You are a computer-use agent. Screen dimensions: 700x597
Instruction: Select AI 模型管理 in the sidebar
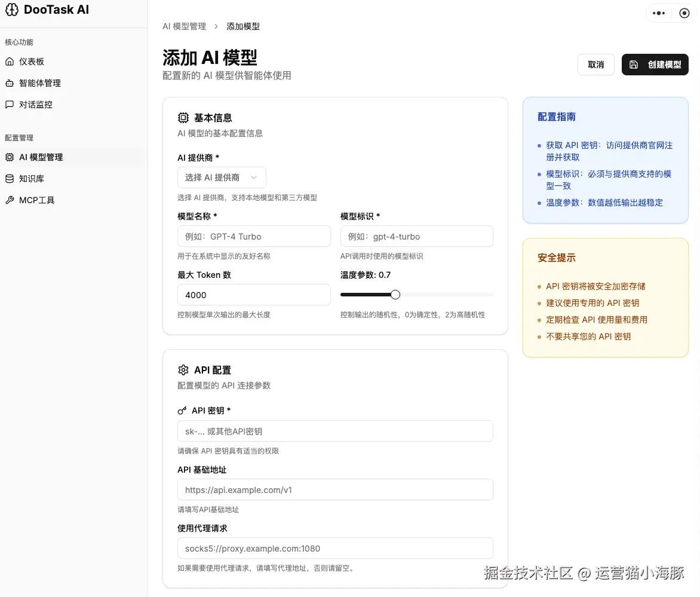click(x=72, y=157)
